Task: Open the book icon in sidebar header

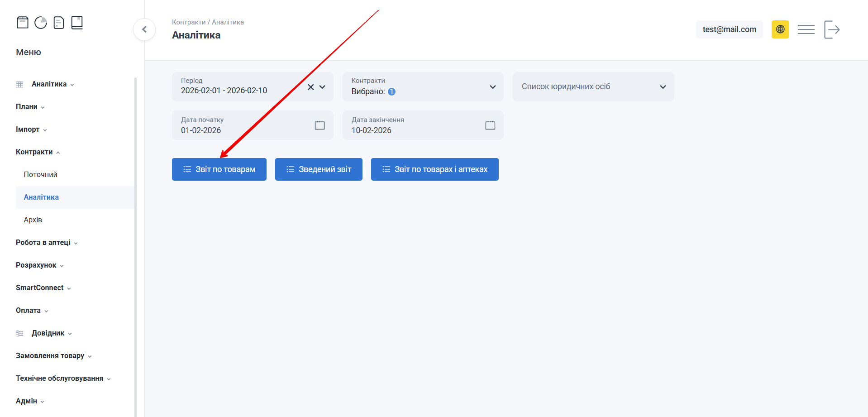Action: coord(77,23)
